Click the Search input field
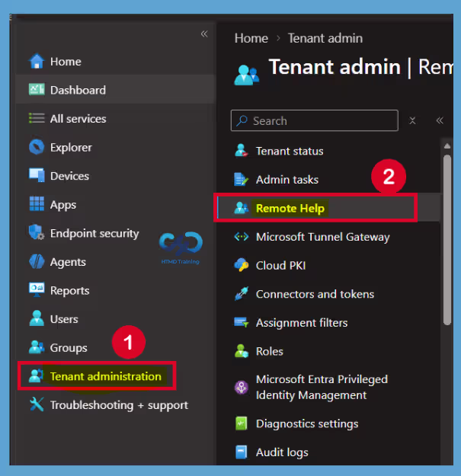The height and width of the screenshot is (476, 461). coord(314,120)
